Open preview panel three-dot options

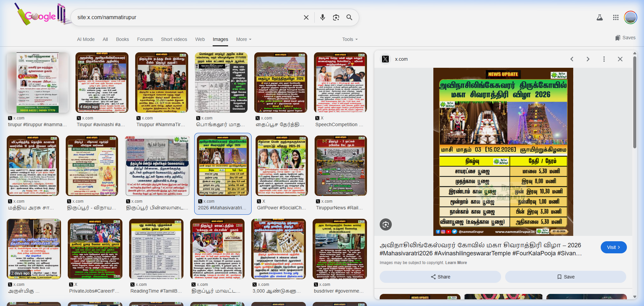point(604,59)
